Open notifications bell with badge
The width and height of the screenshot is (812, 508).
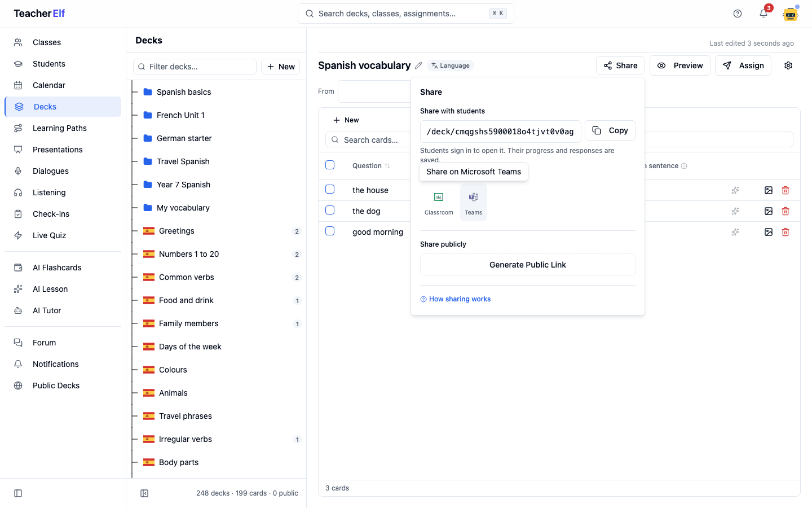coord(764,14)
